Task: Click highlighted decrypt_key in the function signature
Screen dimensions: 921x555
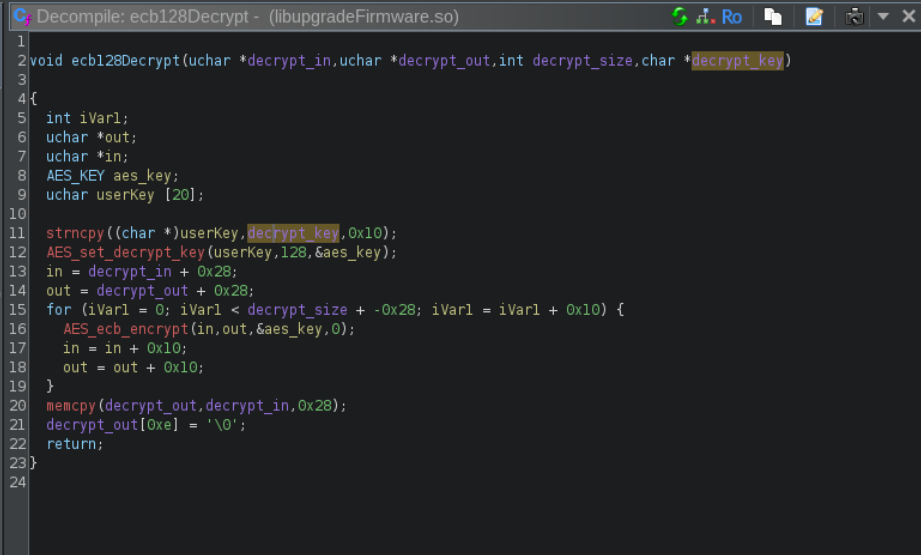Action: click(x=737, y=60)
